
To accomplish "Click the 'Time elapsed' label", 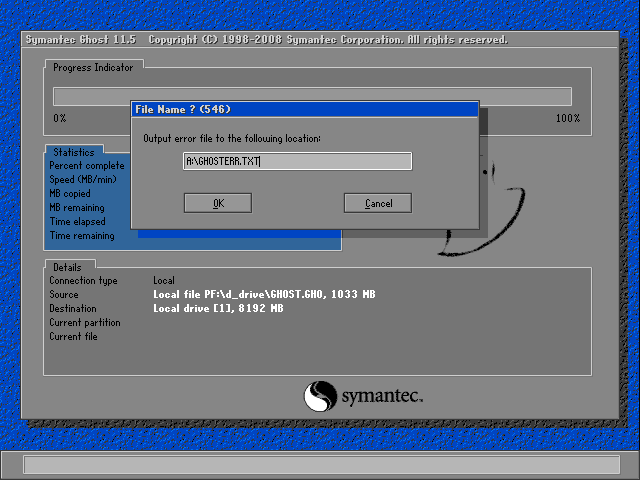I will tap(77, 221).
